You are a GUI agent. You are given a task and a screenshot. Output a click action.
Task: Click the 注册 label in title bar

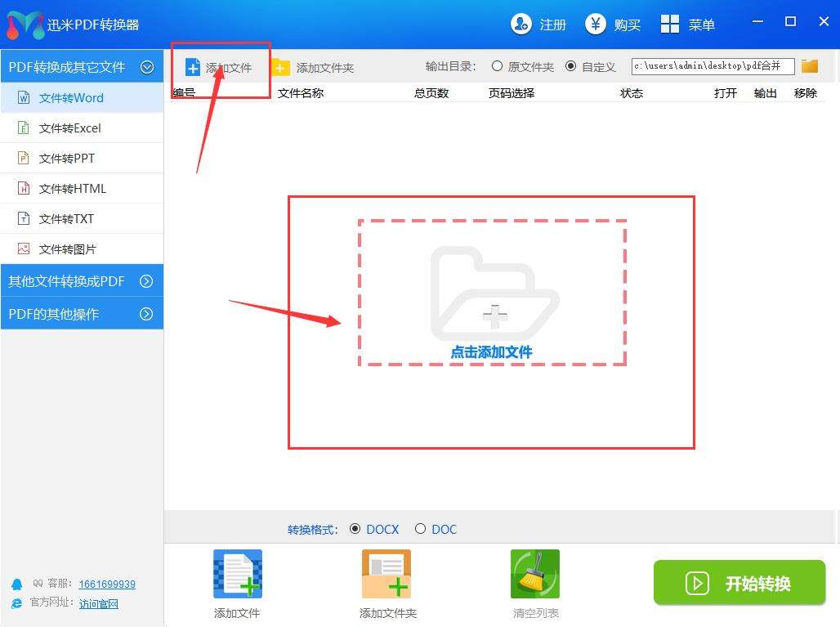pos(553,25)
